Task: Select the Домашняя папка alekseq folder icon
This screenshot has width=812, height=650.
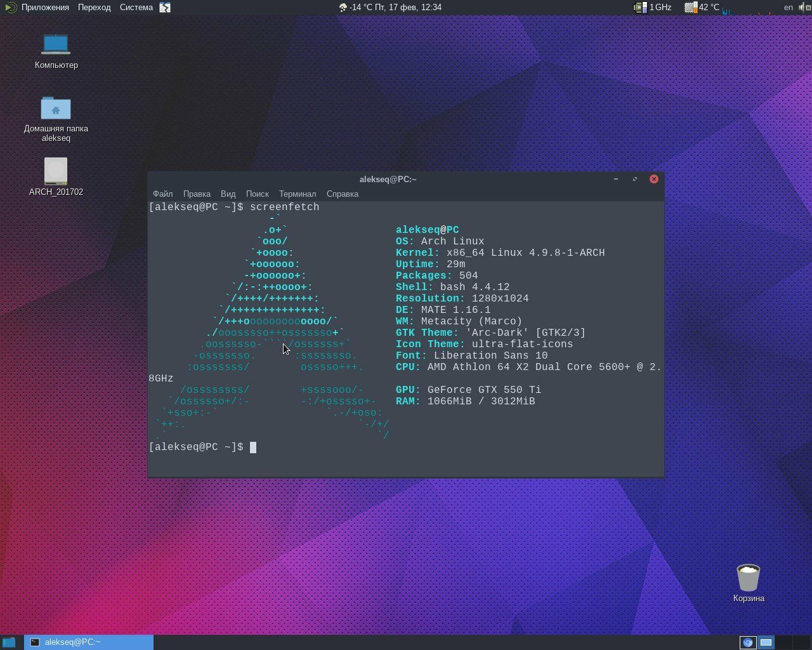Action: coord(56,108)
